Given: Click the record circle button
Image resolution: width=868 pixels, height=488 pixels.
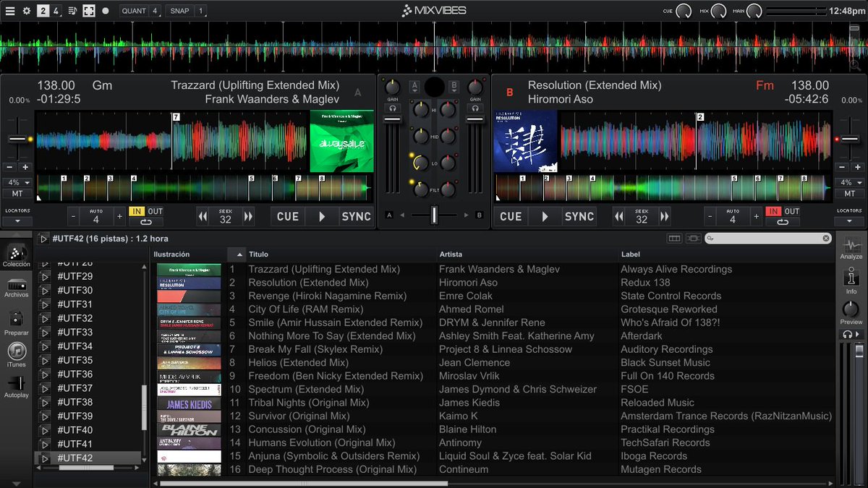Looking at the screenshot, I should point(106,11).
